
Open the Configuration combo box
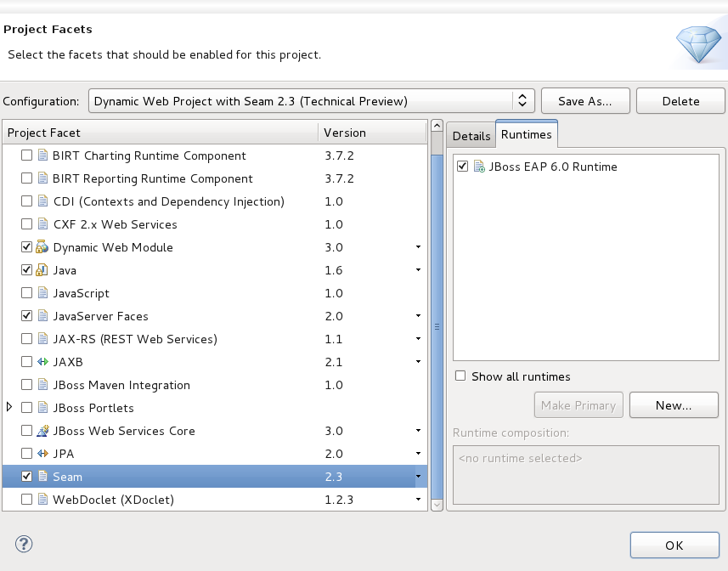click(x=311, y=101)
